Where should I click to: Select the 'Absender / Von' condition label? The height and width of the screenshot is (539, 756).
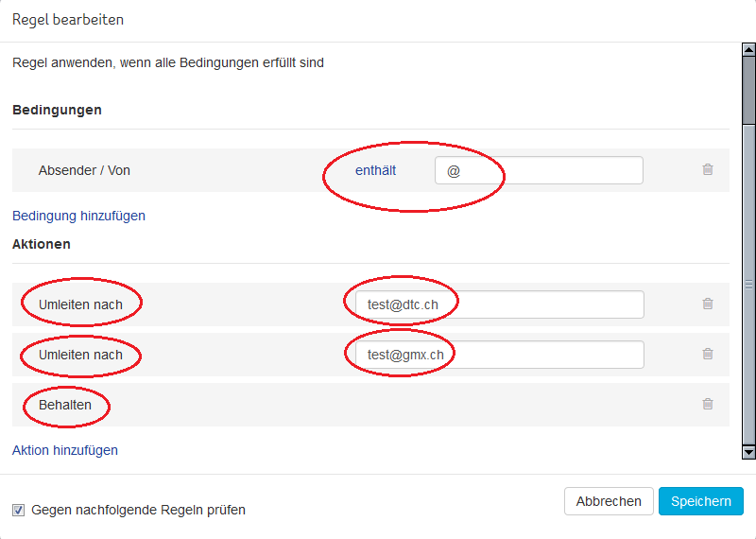click(84, 170)
